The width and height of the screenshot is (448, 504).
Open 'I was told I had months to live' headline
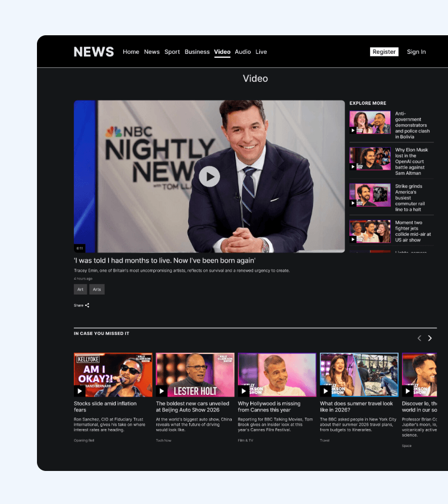coord(165,260)
